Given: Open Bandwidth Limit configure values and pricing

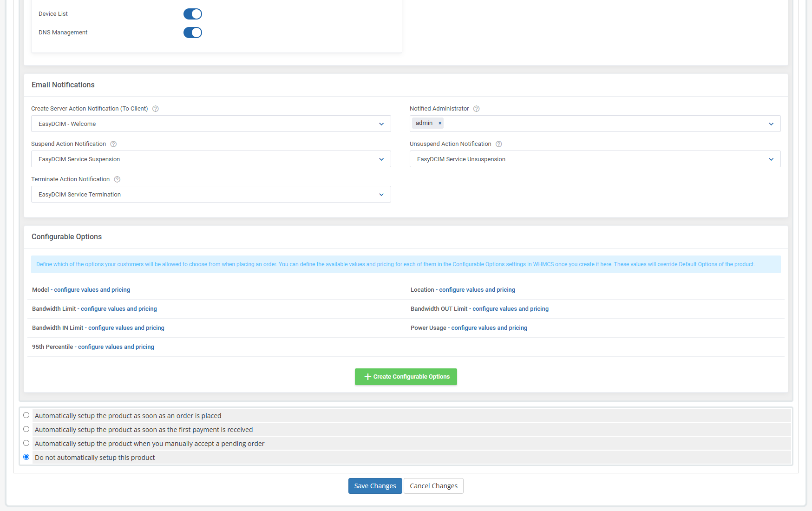Looking at the screenshot, I should pyautogui.click(x=119, y=309).
